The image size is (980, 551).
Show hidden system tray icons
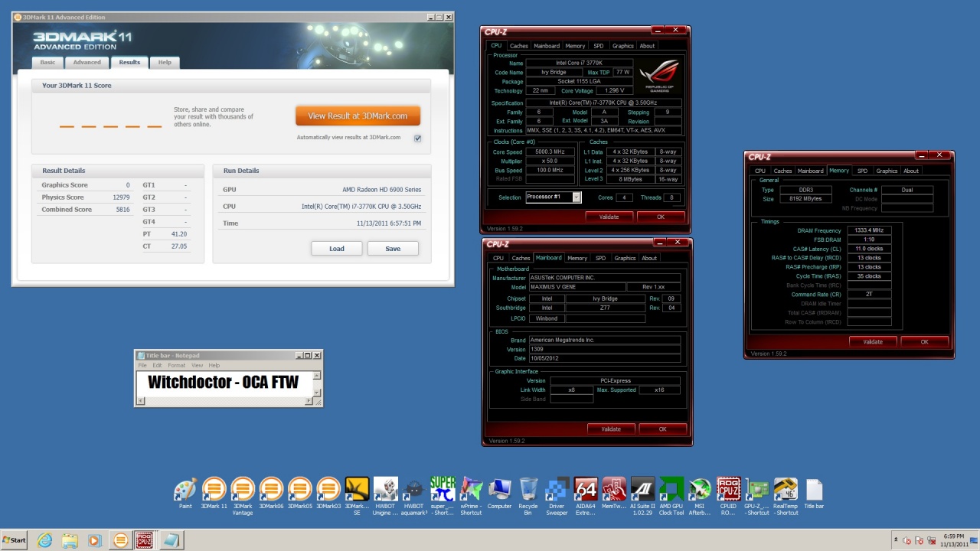(896, 540)
